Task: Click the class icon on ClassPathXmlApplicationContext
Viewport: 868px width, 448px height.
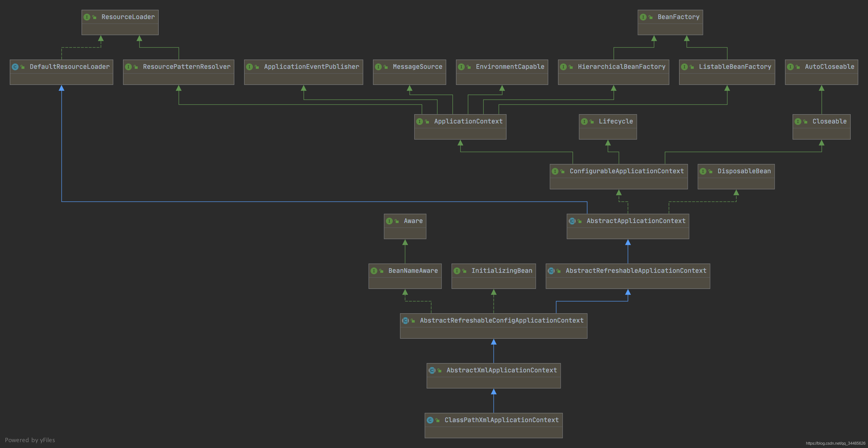Action: coord(430,420)
